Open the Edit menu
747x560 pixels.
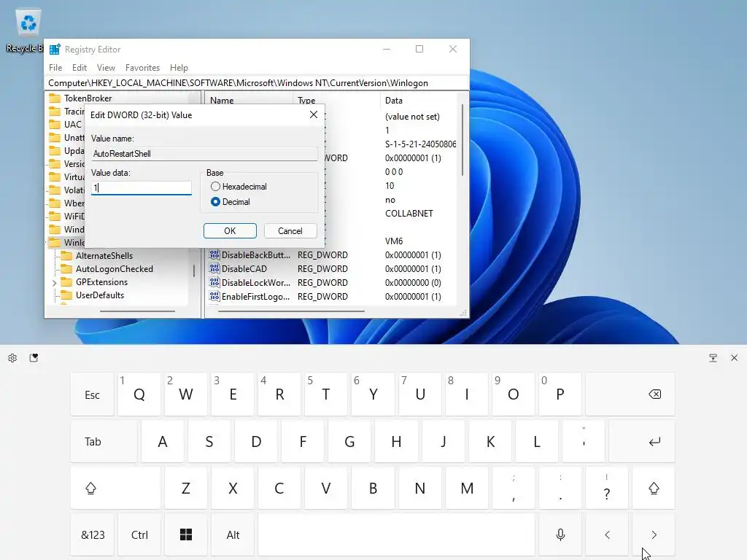pyautogui.click(x=79, y=68)
